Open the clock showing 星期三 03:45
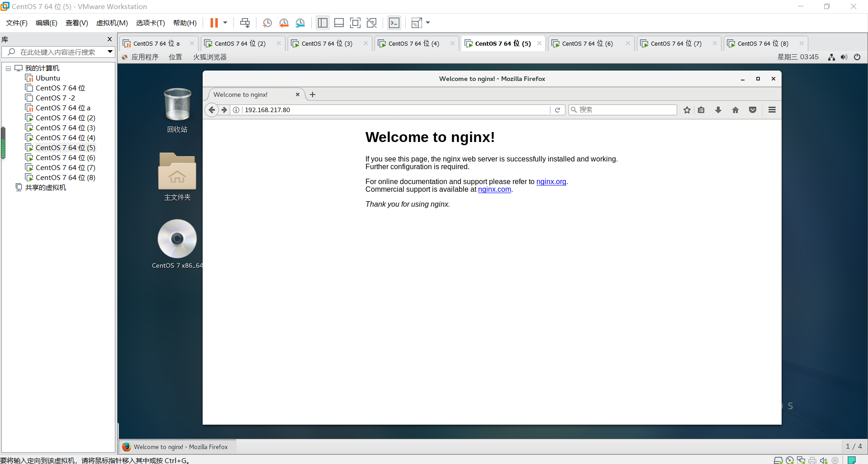 point(798,57)
